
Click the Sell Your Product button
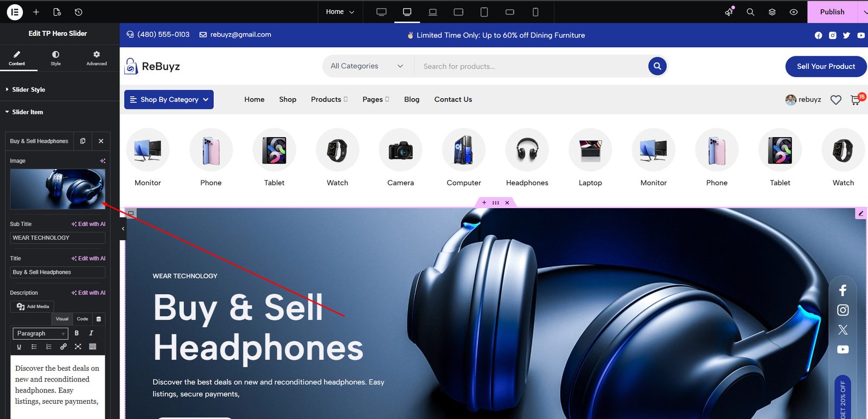click(826, 67)
